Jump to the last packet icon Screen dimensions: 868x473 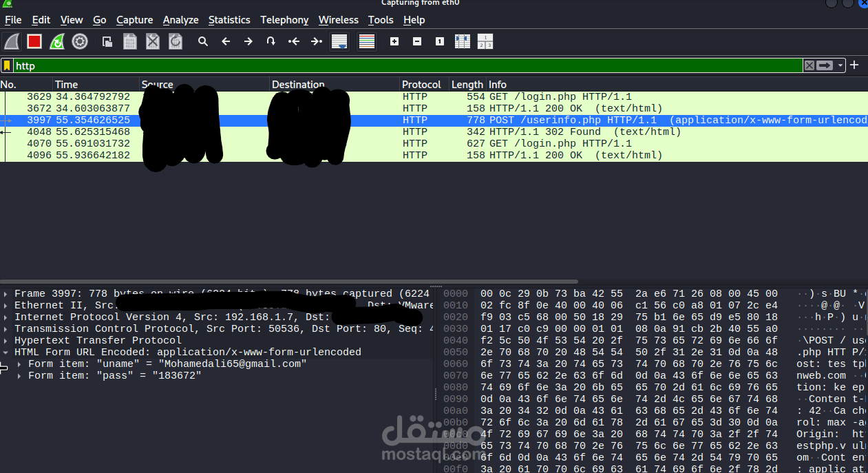point(317,42)
